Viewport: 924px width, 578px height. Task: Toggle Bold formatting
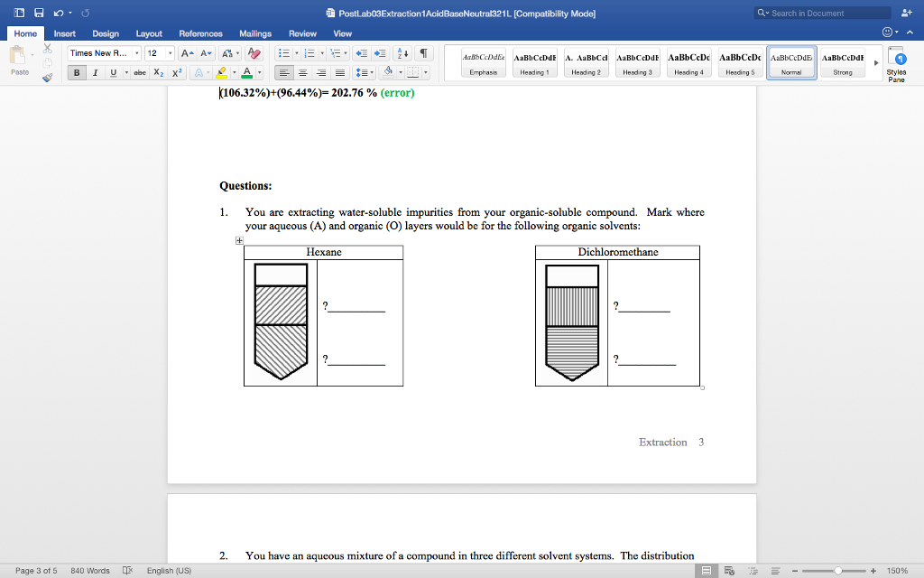78,73
